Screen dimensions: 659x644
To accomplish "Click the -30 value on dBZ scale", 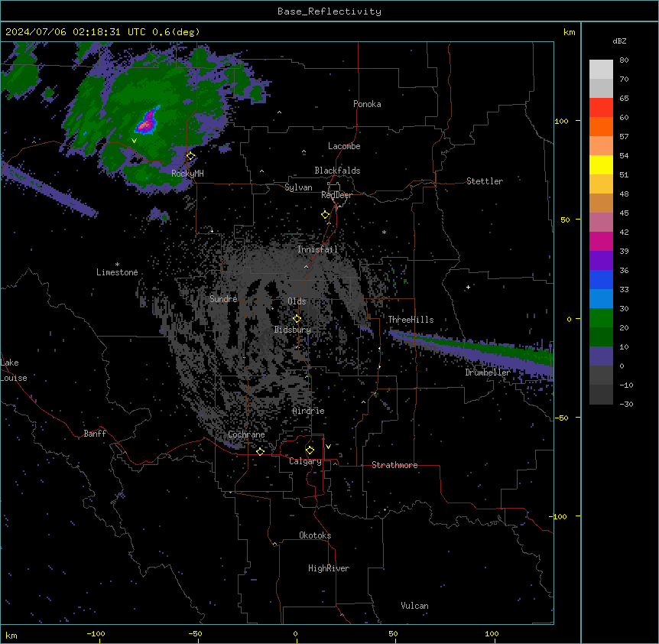I will pyautogui.click(x=626, y=404).
